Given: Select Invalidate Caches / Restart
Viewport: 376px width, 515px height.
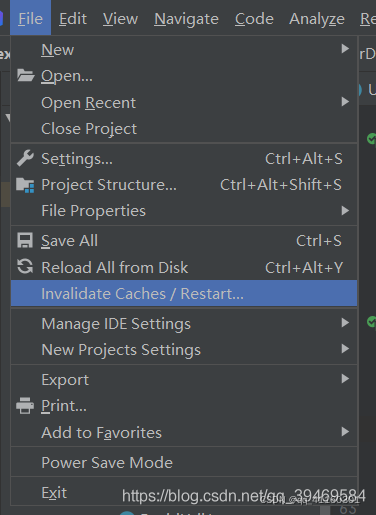Looking at the screenshot, I should 184,293.
